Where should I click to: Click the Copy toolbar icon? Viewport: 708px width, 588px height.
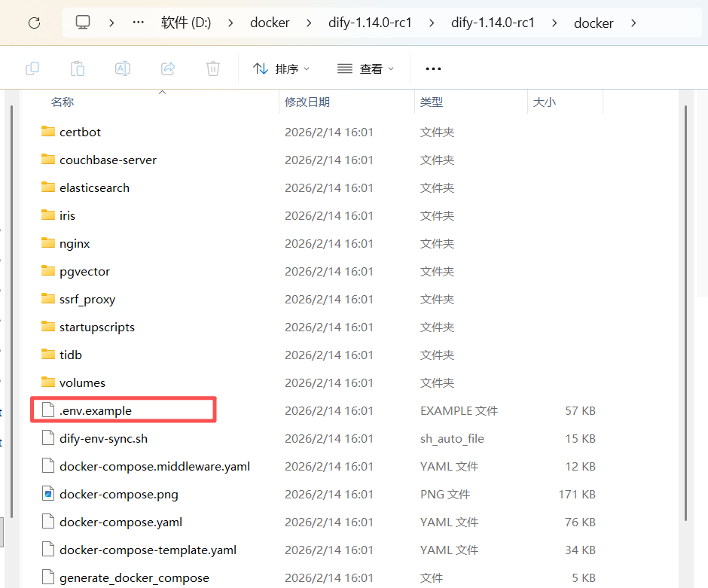(32, 69)
